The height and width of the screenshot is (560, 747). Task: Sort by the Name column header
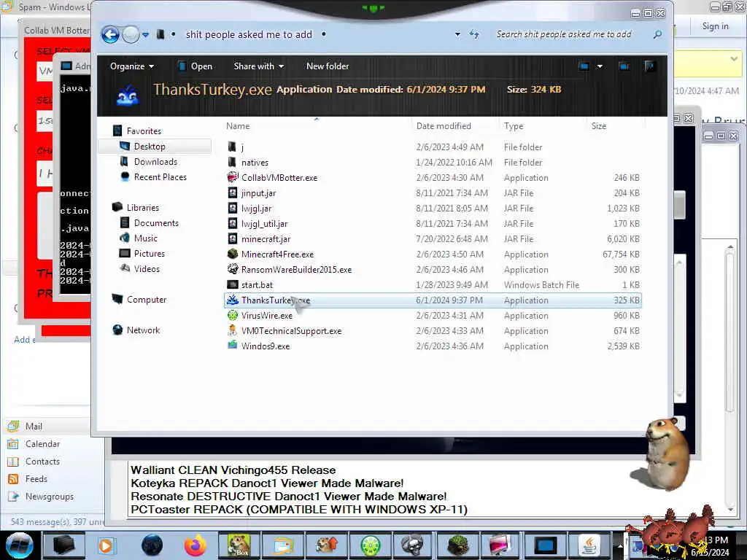238,126
